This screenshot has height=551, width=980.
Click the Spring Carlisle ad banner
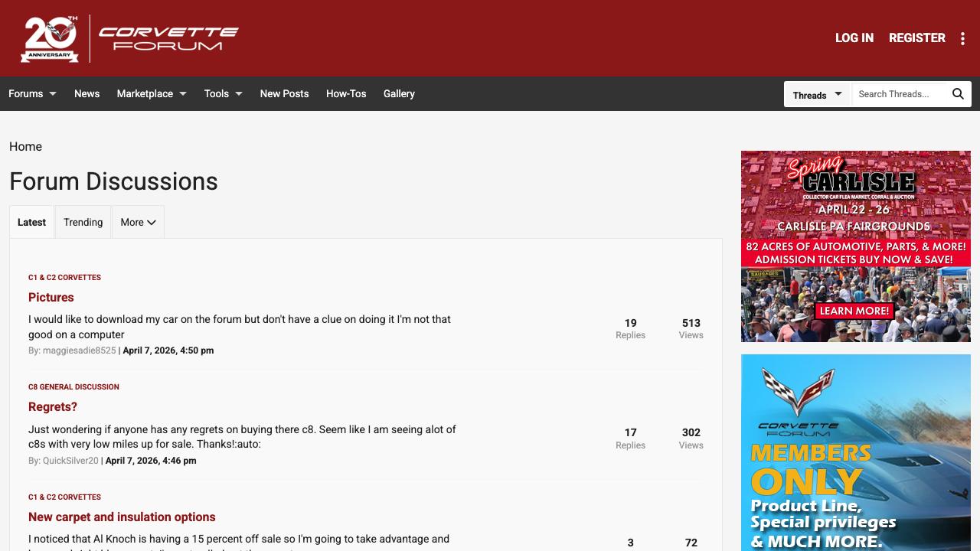(x=855, y=246)
